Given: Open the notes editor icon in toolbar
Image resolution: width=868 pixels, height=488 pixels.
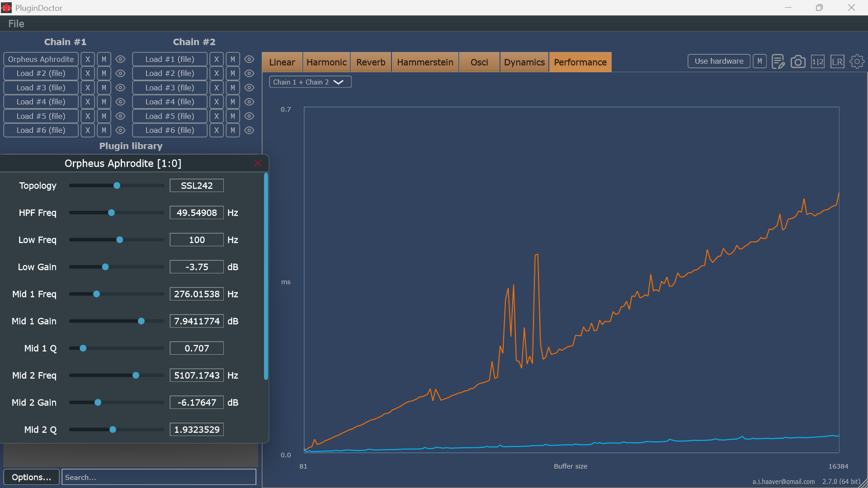Looking at the screenshot, I should 778,61.
